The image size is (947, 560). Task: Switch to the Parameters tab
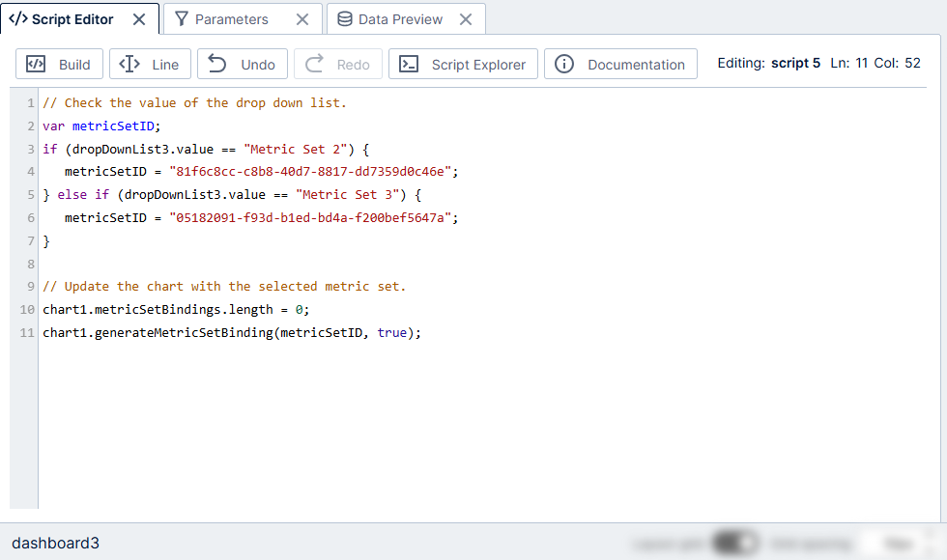click(231, 19)
